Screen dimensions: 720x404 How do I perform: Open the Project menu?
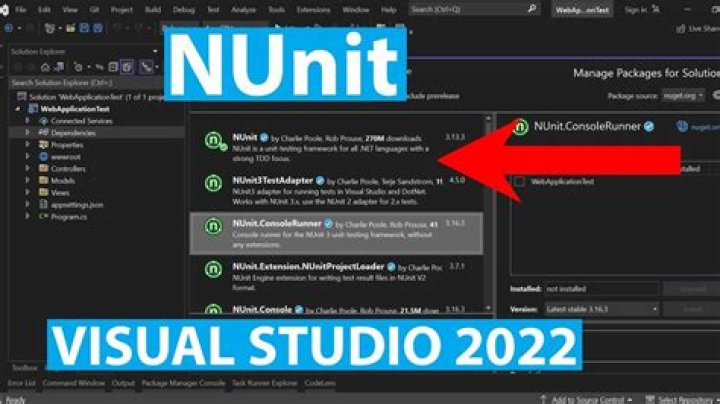[x=122, y=10]
